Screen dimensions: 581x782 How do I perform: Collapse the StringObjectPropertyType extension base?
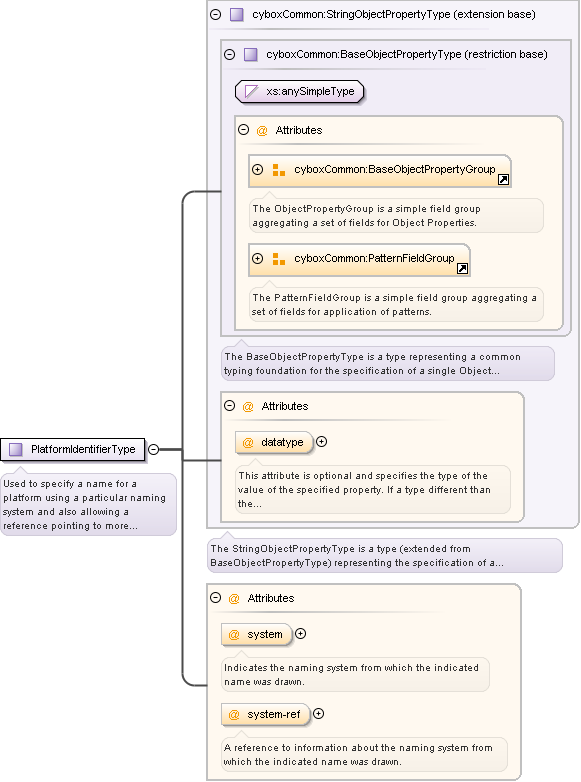click(215, 14)
